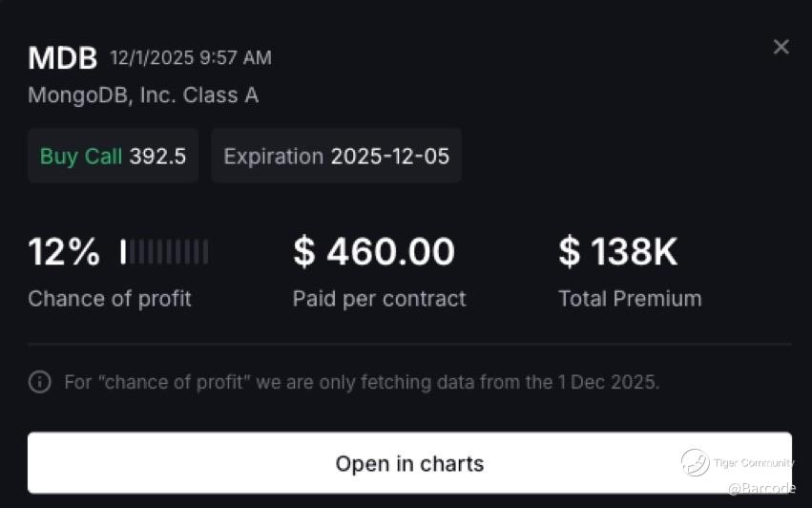Click the 2025-12-05 expiration date value
812x508 pixels.
click(389, 156)
